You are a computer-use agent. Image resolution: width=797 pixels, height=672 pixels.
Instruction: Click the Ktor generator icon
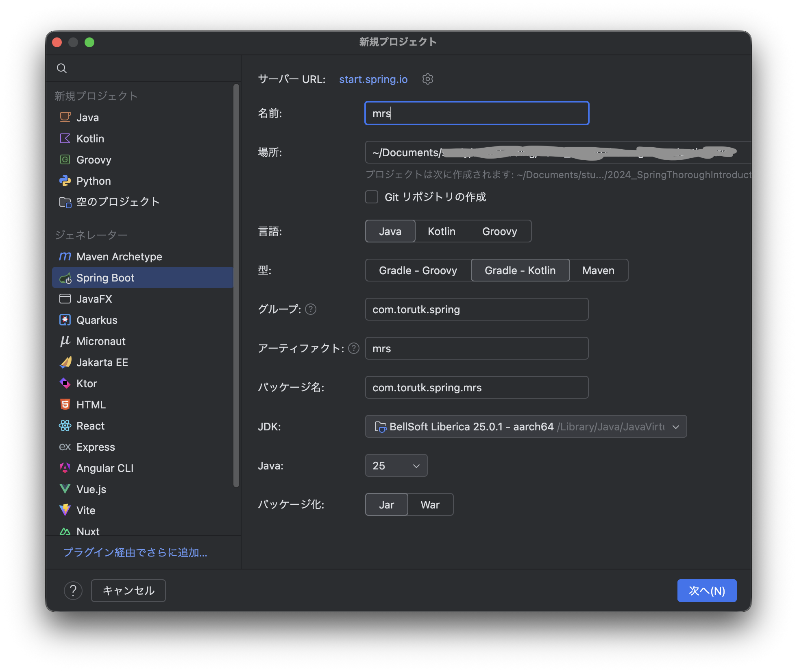click(x=65, y=384)
